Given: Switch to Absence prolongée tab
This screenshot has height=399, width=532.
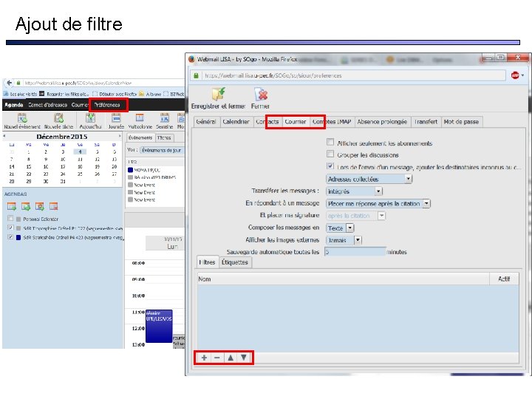Looking at the screenshot, I should [x=382, y=121].
